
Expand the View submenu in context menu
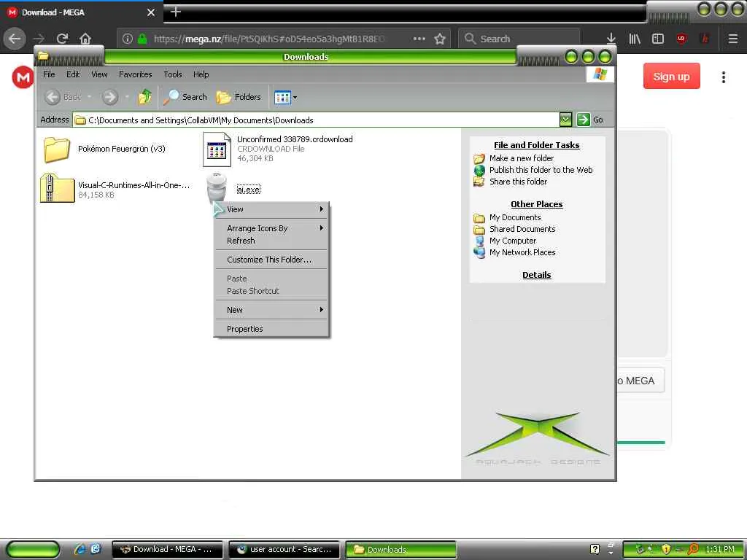(271, 209)
